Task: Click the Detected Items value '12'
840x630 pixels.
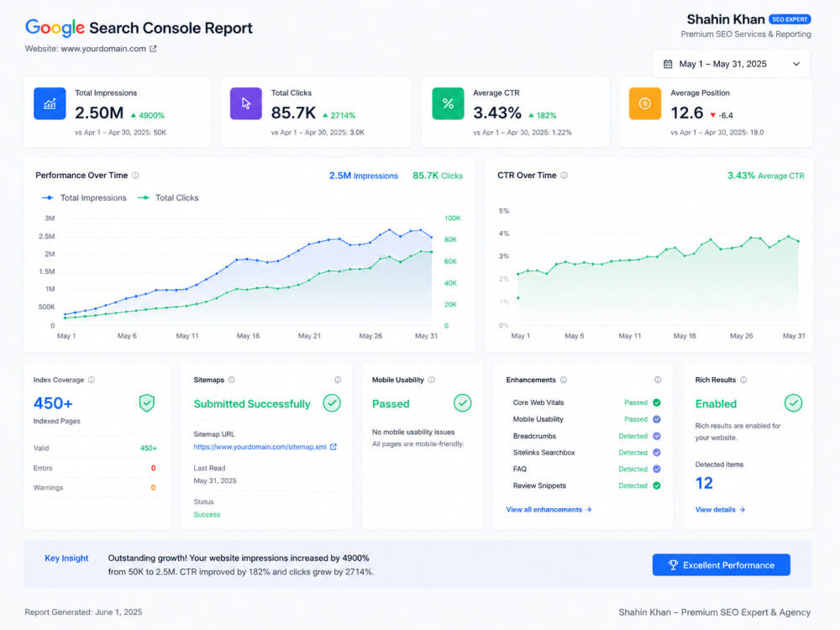Action: [704, 483]
